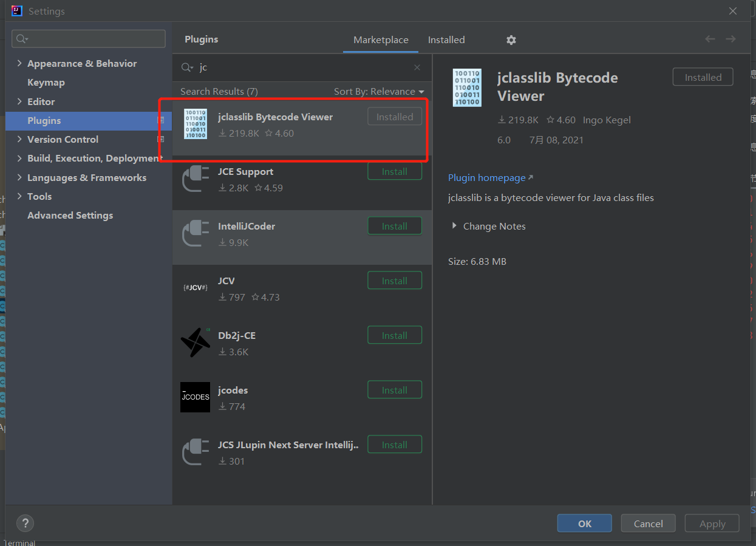Screen dimensions: 756x546
Task: Click the '4.73' rating for JCV
Action: 270,298
